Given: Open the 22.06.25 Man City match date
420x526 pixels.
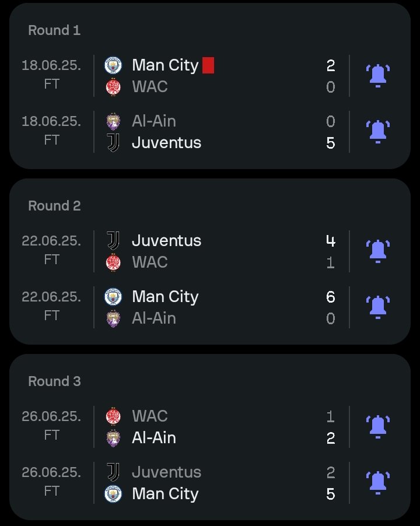Looking at the screenshot, I should click(x=51, y=297).
